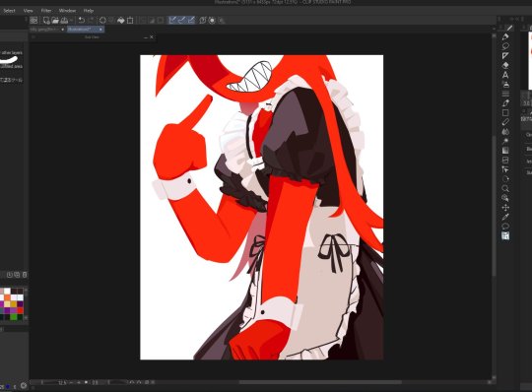Pick the gold yellow swatch in color set
Viewport: 532px width, 392px height.
(x=14, y=304)
